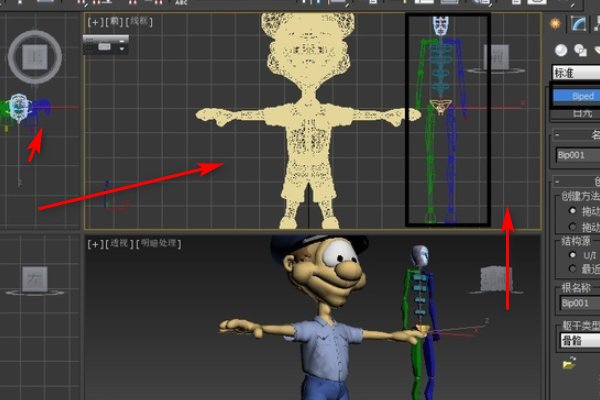Open the 骨骼 body type dropdown
Viewport: 600px width, 400px height.
click(580, 340)
